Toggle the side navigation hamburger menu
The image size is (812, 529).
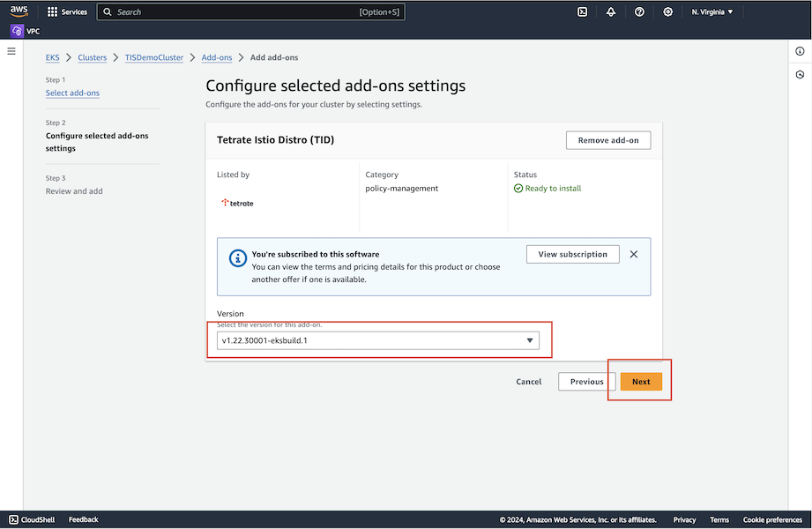click(11, 51)
